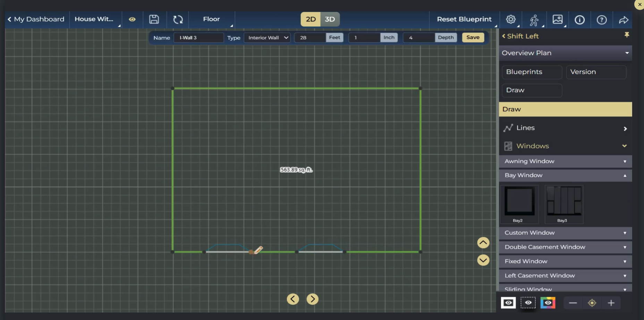Collapse Bay Window category
This screenshot has width=644, height=320.
[x=565, y=175]
